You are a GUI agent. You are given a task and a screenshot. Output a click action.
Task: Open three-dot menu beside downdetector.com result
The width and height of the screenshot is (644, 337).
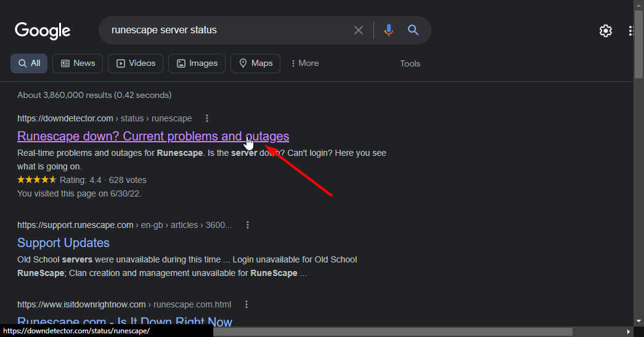[x=207, y=118]
